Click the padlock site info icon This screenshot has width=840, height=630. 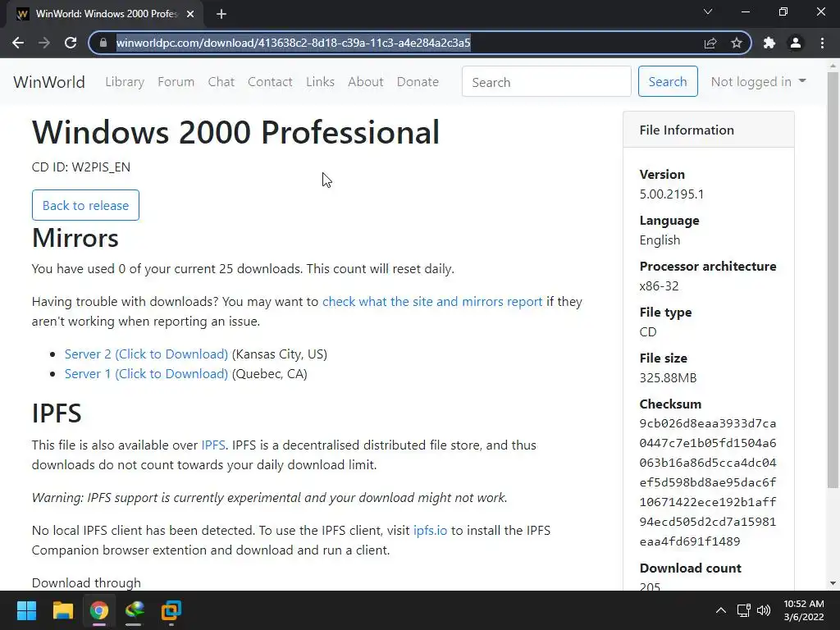pos(103,43)
